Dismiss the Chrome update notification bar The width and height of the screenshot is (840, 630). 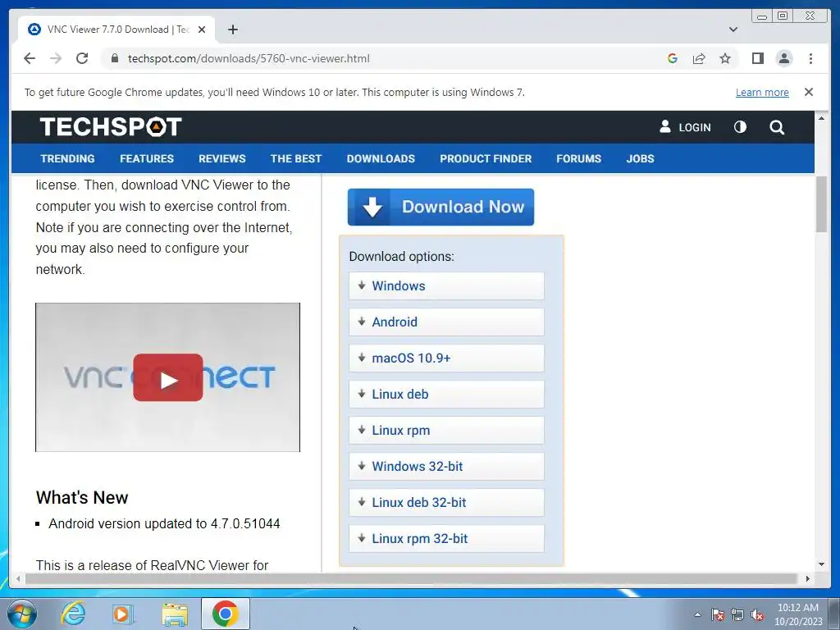[x=808, y=92]
